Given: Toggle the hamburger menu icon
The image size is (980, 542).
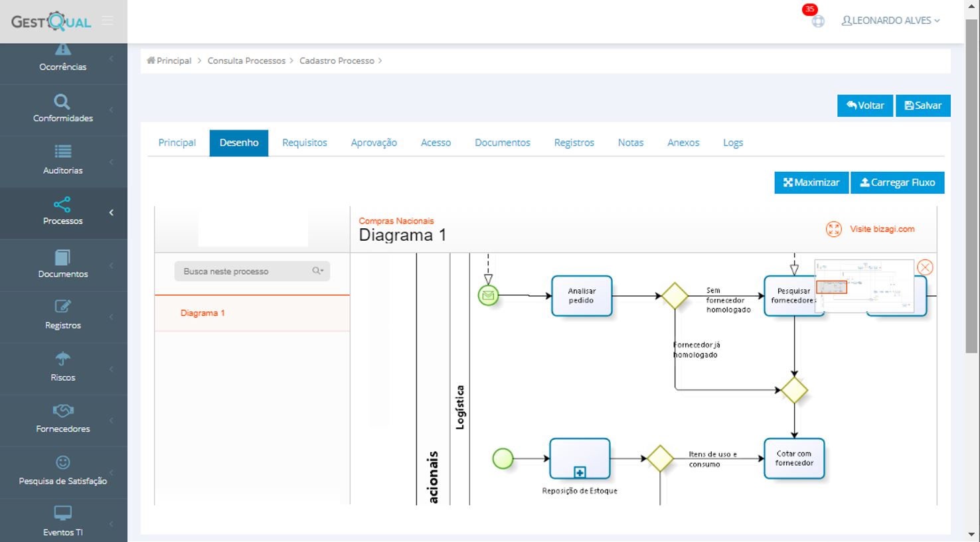Looking at the screenshot, I should click(108, 21).
